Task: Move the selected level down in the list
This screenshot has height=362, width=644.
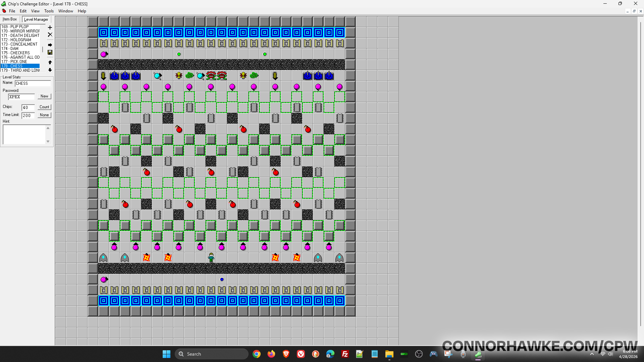Action: 50,70
